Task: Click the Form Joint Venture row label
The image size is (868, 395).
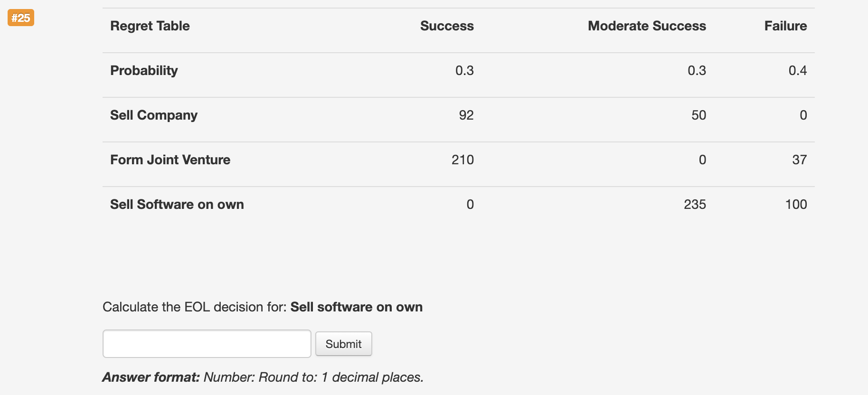Action: pyautogui.click(x=170, y=160)
